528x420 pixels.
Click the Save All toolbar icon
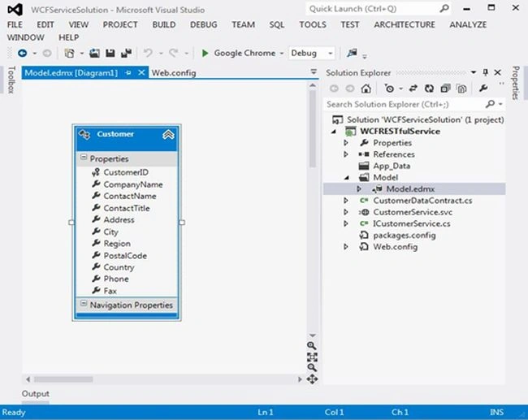[126, 54]
